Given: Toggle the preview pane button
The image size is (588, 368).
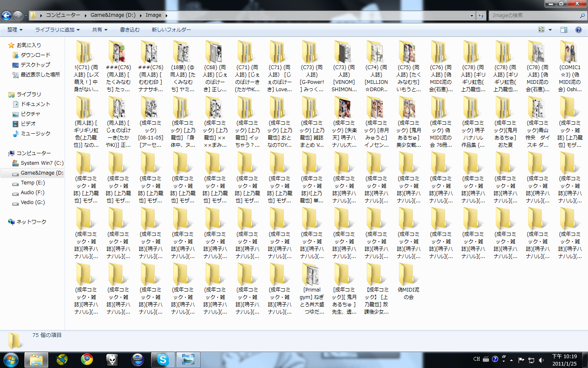Looking at the screenshot, I should (x=564, y=30).
